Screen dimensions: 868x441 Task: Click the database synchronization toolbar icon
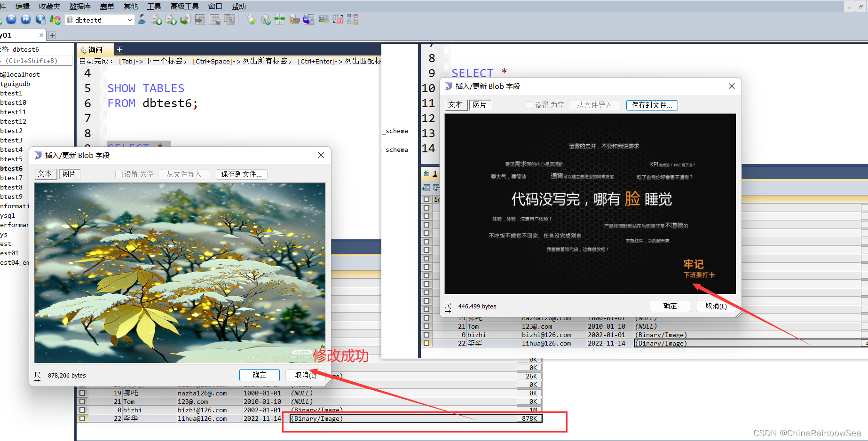coord(266,19)
